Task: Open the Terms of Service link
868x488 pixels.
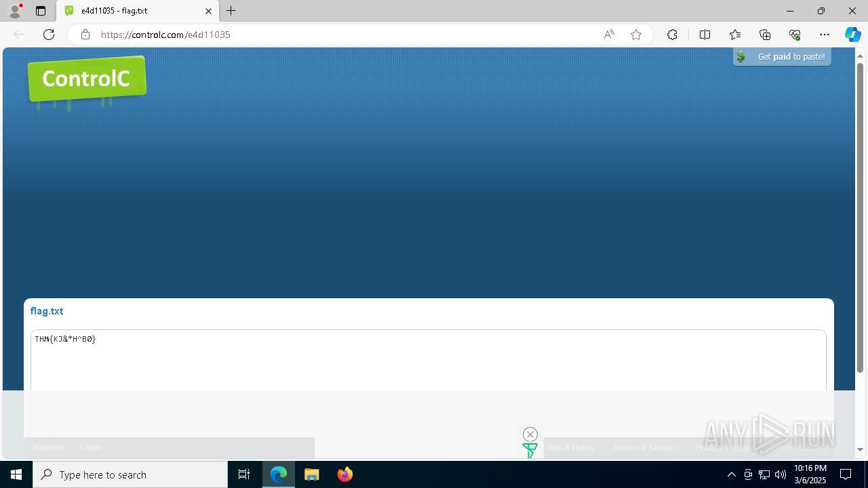Action: tap(645, 448)
